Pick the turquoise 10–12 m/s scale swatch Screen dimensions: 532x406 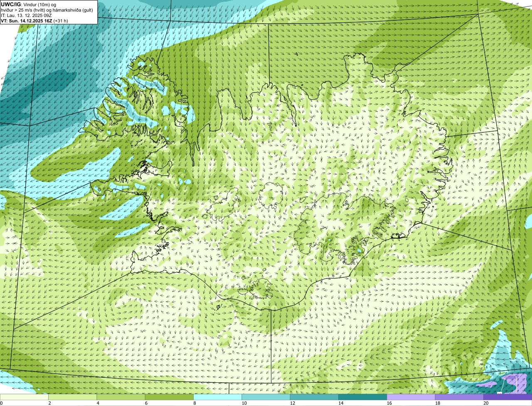click(x=266, y=397)
